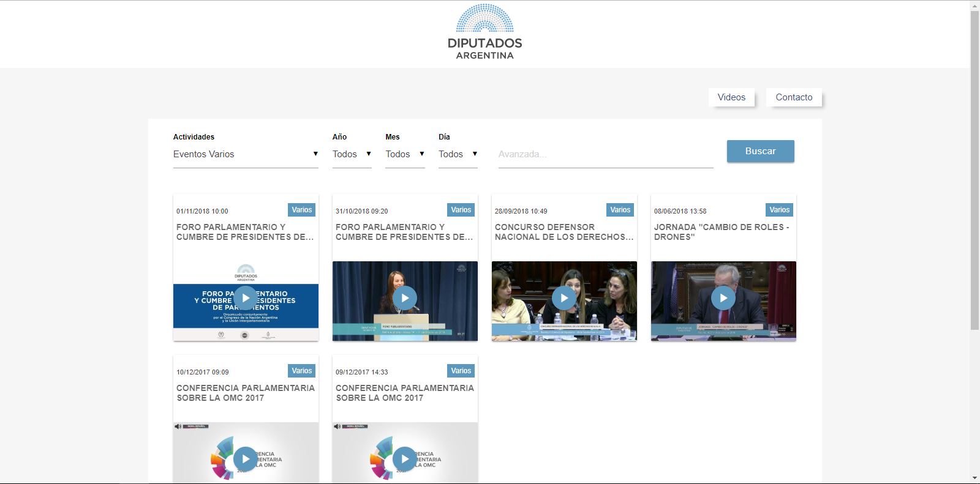This screenshot has width=980, height=484.
Task: Open the Mes dropdown
Action: tap(405, 154)
